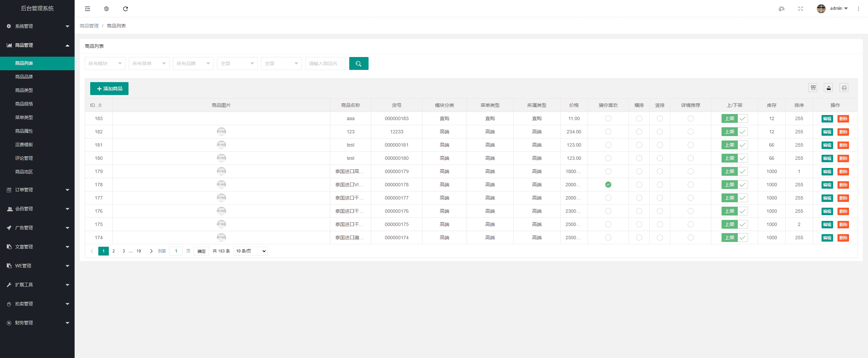Open the theme palette icon

pyautogui.click(x=782, y=9)
